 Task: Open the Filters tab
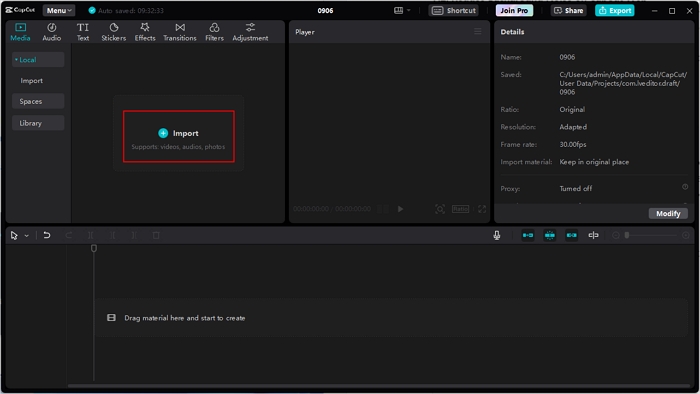(x=214, y=32)
